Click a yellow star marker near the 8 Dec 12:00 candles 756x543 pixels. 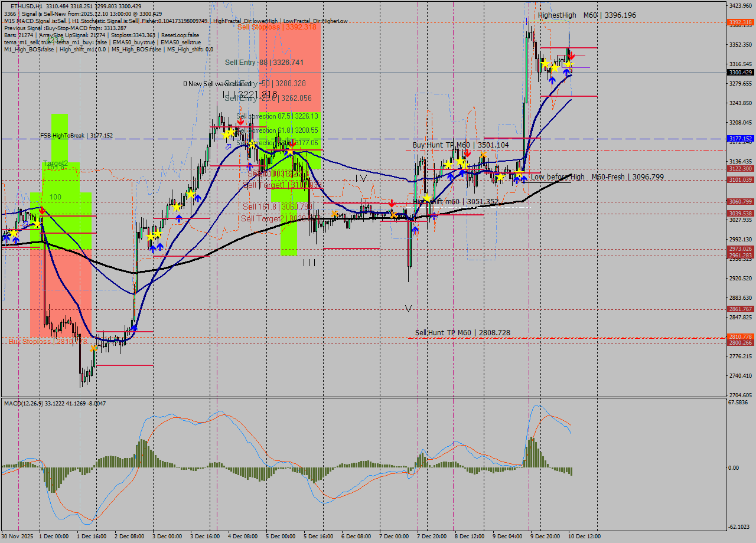click(x=500, y=176)
